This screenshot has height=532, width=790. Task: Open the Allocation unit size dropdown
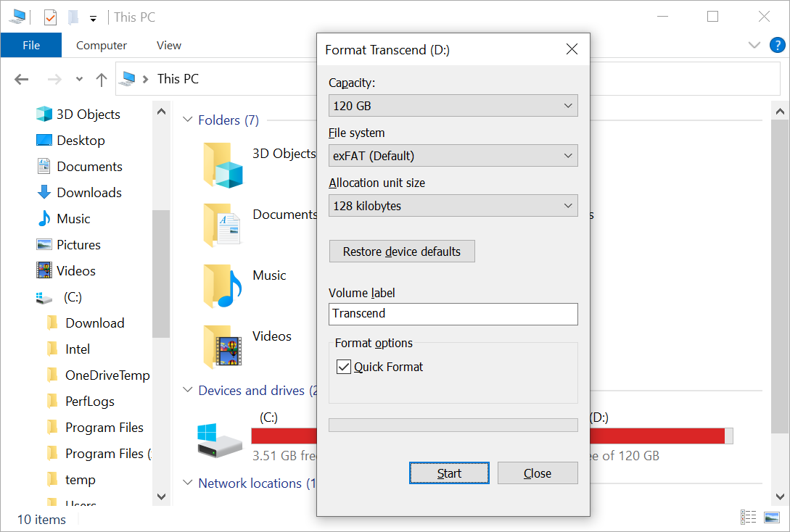coord(453,205)
